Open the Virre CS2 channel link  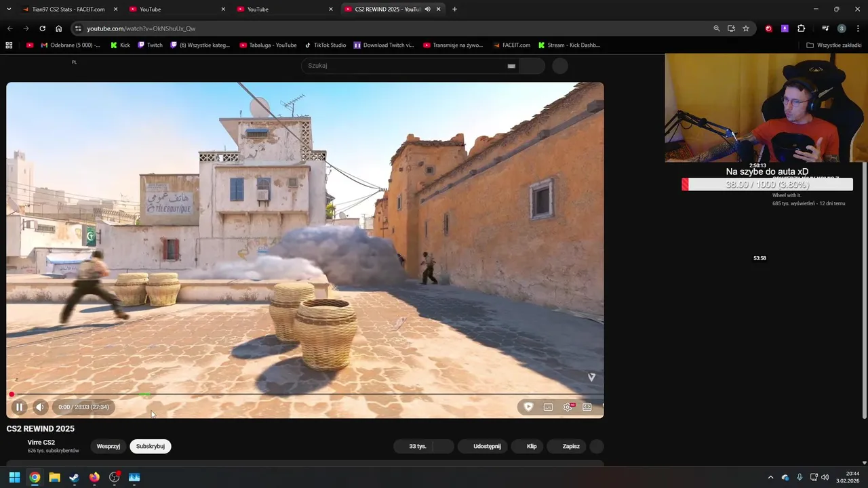coord(41,443)
